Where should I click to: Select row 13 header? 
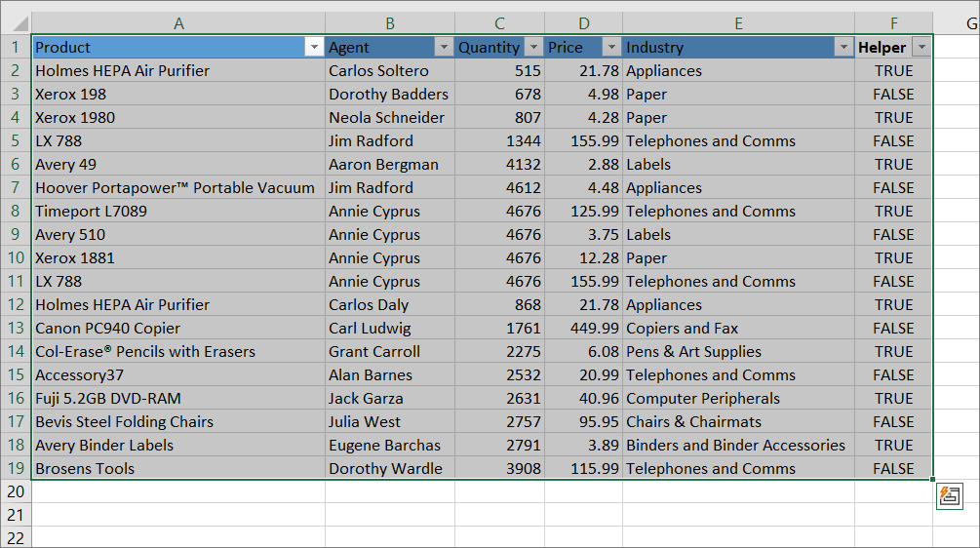pos(16,328)
